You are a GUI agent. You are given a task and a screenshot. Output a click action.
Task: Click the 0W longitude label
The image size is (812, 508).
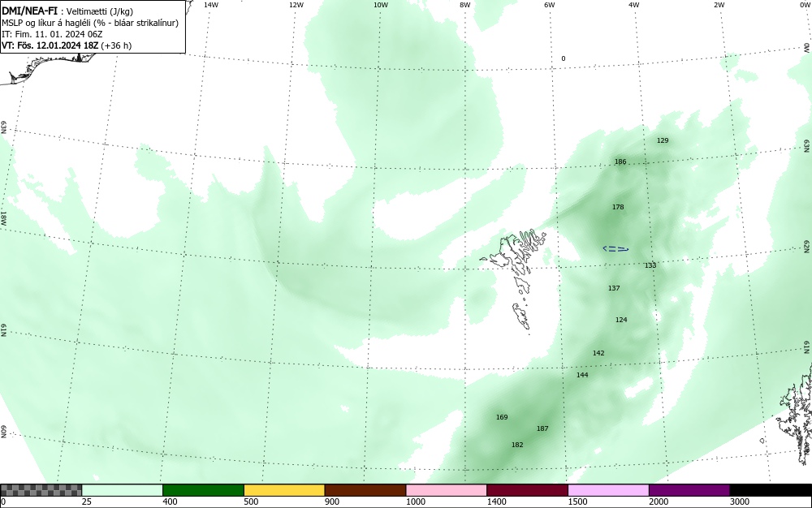tap(805, 5)
